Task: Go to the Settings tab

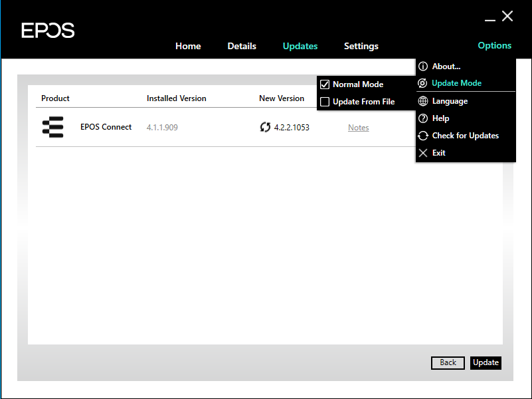Action: tap(361, 46)
